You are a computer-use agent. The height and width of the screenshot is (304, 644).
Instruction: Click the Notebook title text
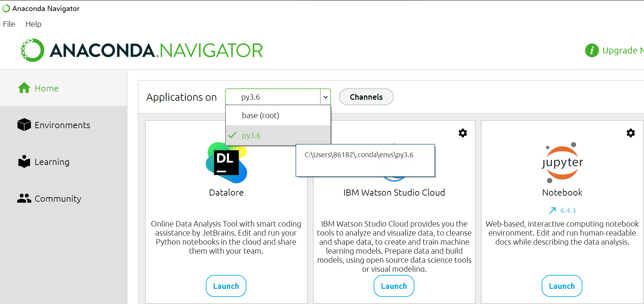pyautogui.click(x=562, y=192)
